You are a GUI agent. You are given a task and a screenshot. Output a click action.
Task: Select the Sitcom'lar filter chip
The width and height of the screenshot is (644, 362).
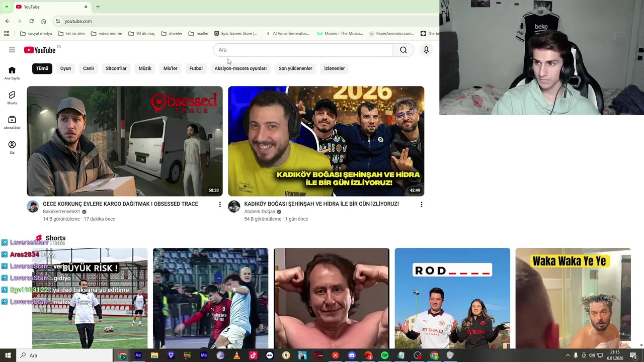(x=116, y=68)
